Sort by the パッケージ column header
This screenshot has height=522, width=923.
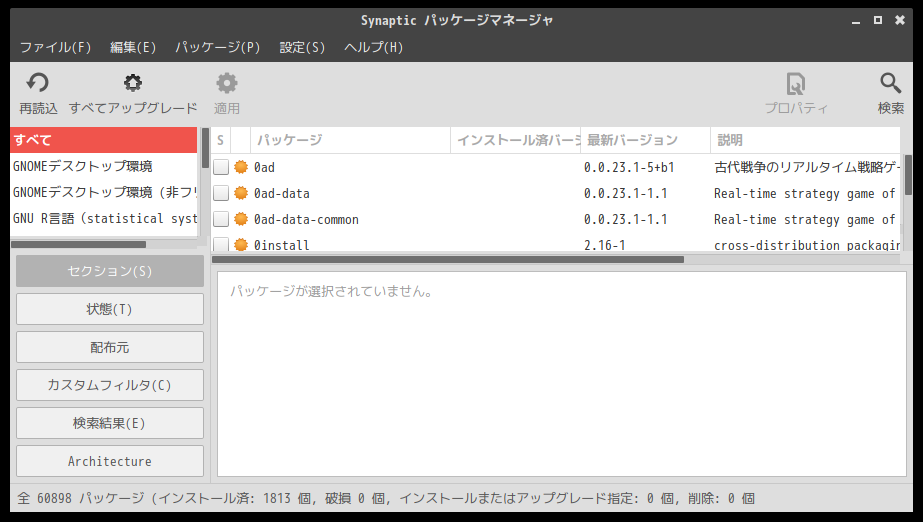[x=350, y=140]
